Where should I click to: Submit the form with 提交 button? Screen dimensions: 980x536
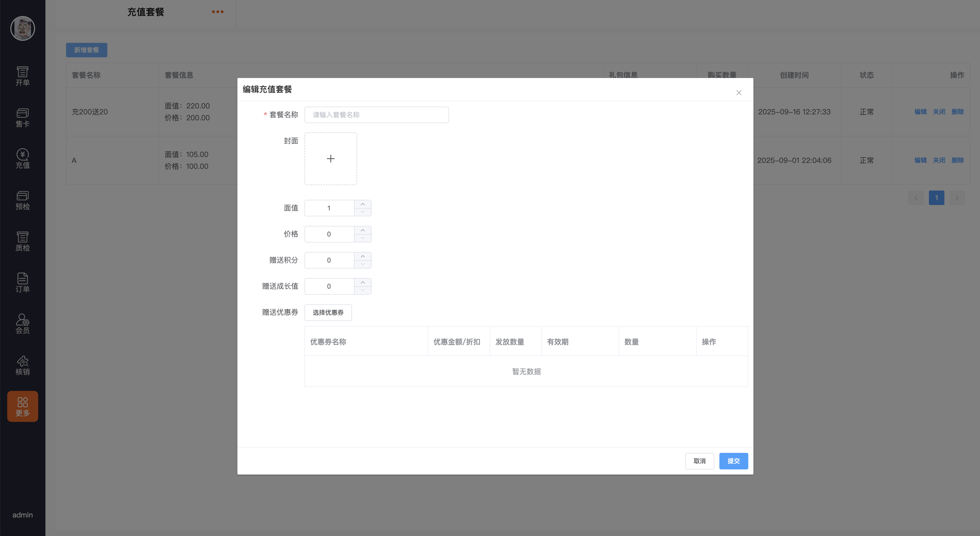733,461
